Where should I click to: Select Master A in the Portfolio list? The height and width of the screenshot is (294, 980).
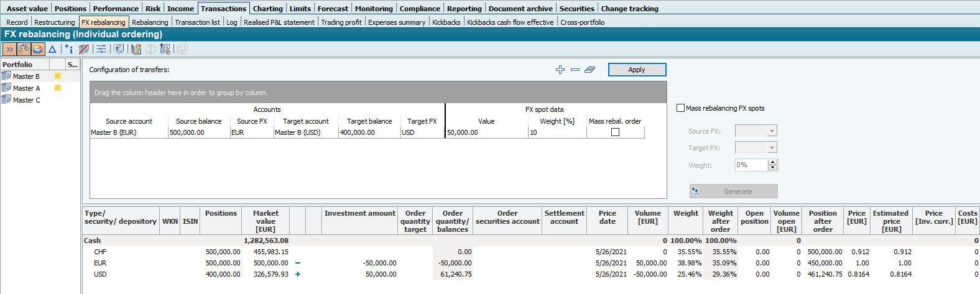(x=27, y=88)
